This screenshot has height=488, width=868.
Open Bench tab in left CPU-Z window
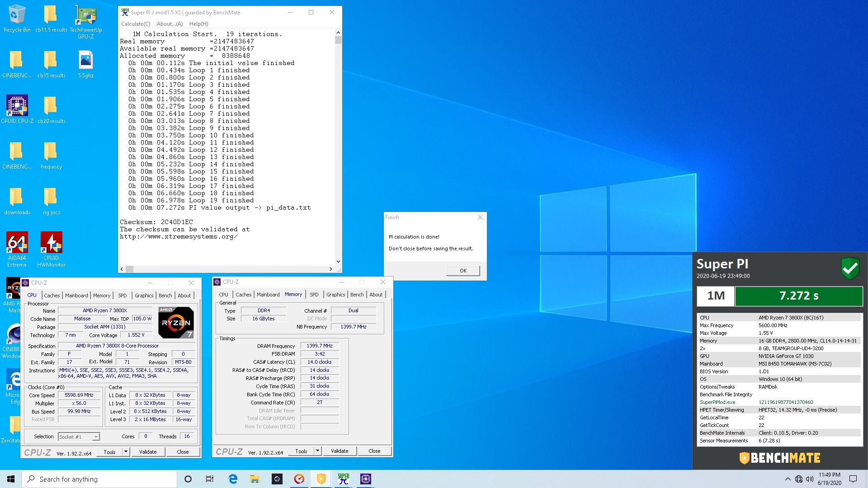(165, 296)
